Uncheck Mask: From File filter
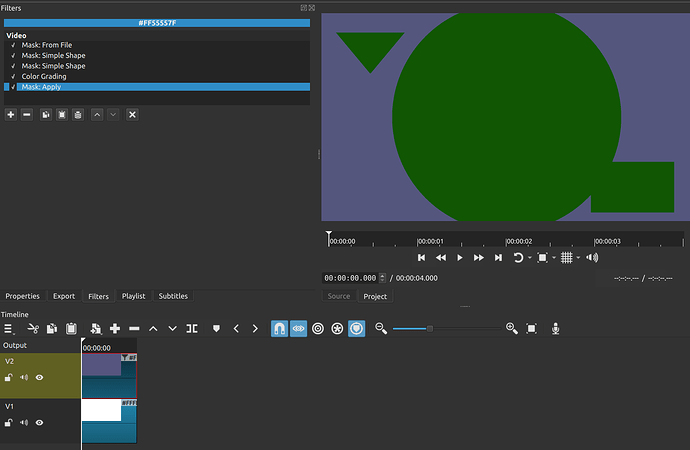690x450 pixels. tap(13, 45)
